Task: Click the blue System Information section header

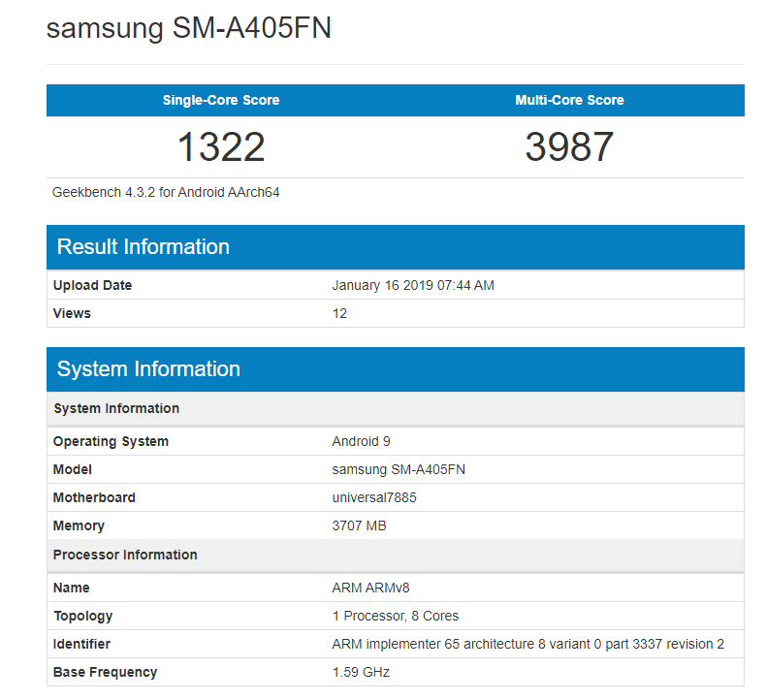Action: 148,368
